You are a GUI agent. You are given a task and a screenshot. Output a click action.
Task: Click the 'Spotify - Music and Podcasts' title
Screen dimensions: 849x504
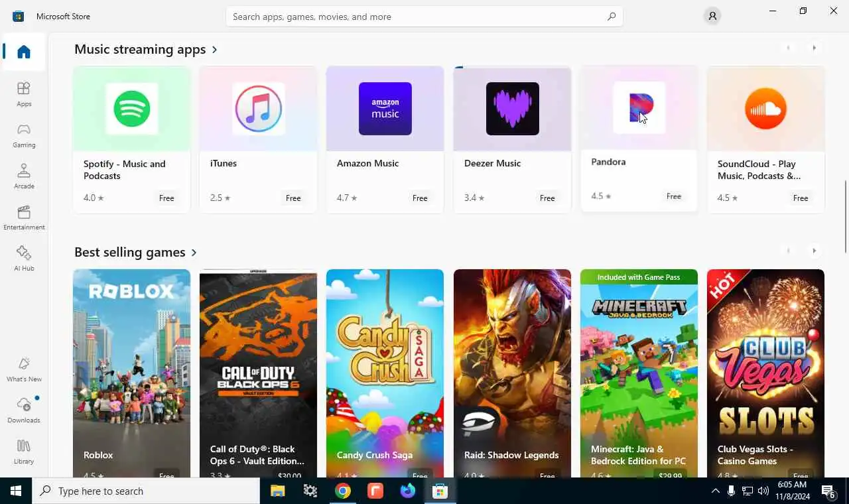click(125, 170)
